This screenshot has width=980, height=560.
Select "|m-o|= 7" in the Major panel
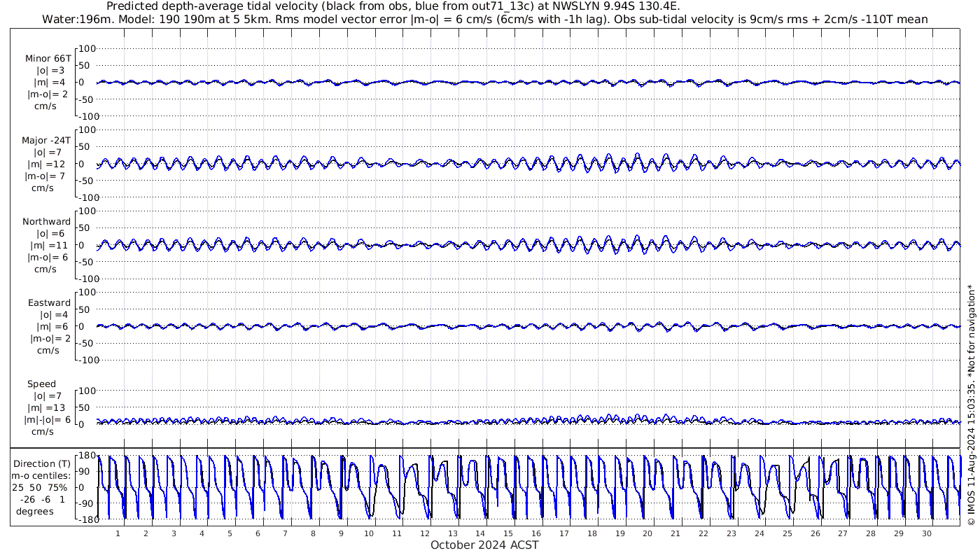(46, 176)
